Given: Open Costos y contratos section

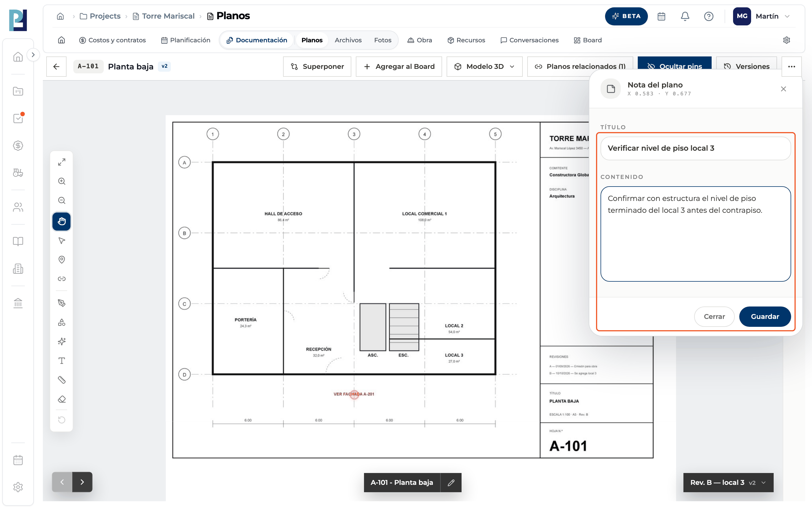Looking at the screenshot, I should pos(112,40).
